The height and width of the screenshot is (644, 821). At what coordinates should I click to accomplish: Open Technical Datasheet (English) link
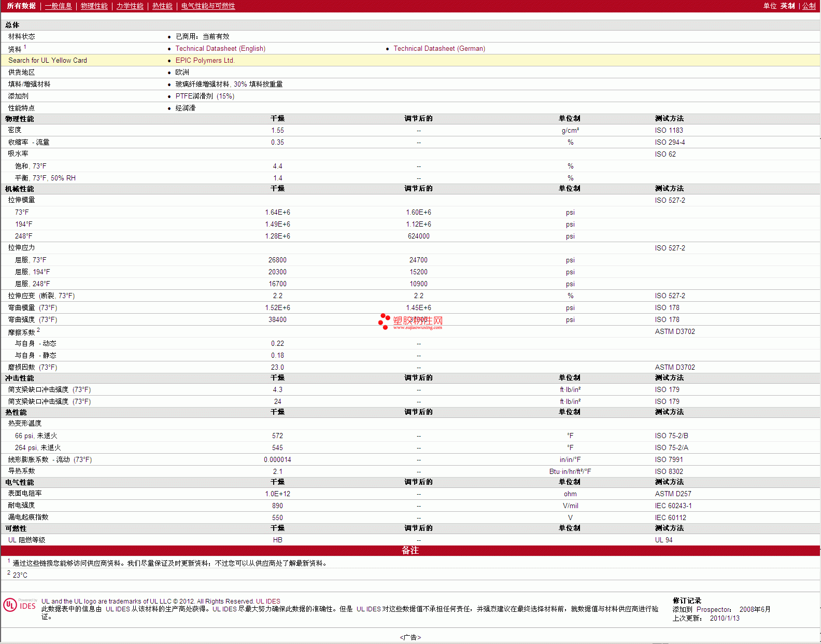point(220,49)
